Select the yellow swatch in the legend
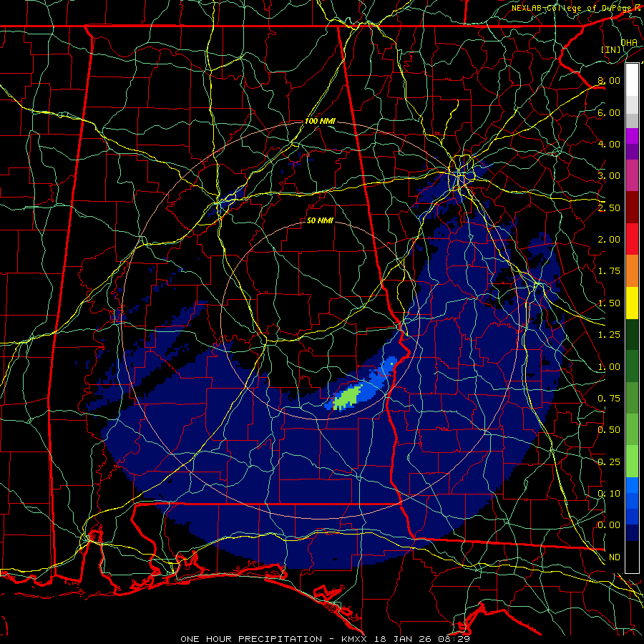 click(632, 303)
